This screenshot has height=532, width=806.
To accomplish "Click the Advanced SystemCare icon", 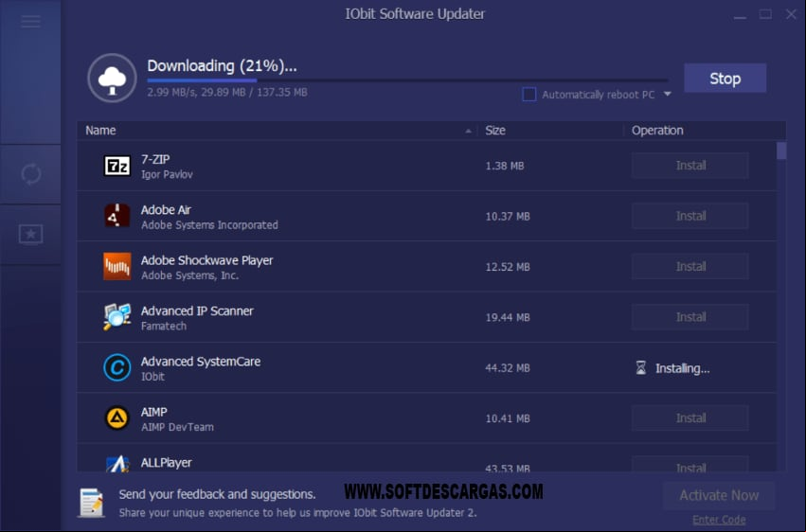I will 117,367.
